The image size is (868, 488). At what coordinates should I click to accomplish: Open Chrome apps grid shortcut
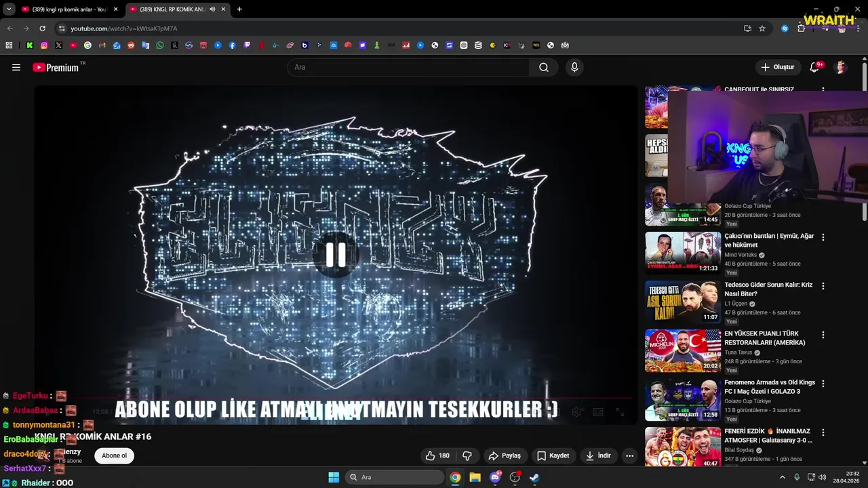(x=9, y=45)
